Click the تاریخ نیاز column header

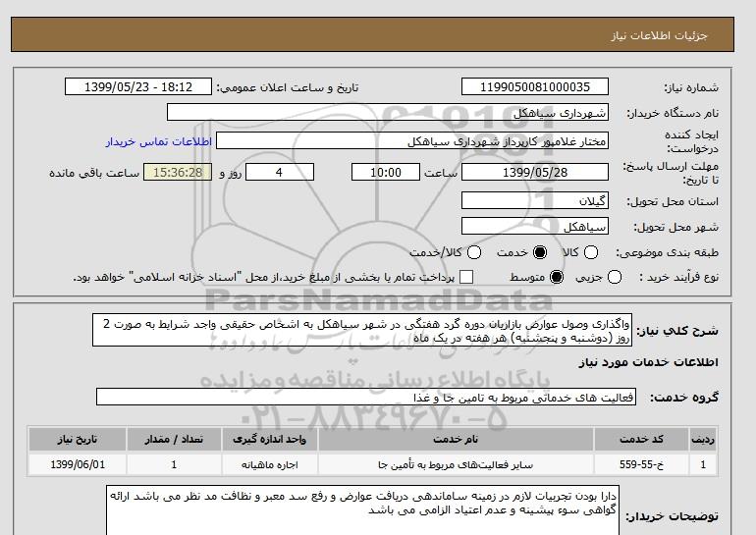tap(78, 439)
